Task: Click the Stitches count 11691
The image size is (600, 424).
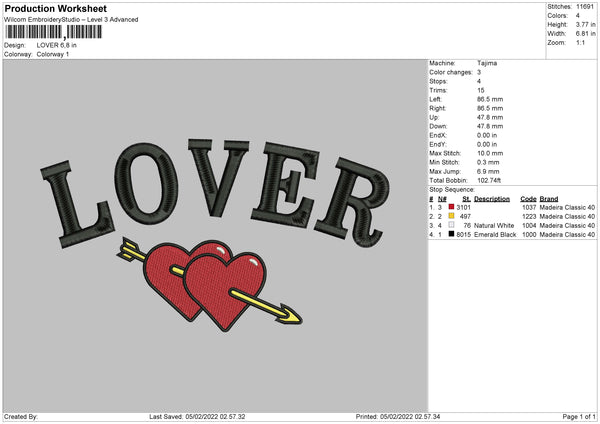Action: coord(587,6)
